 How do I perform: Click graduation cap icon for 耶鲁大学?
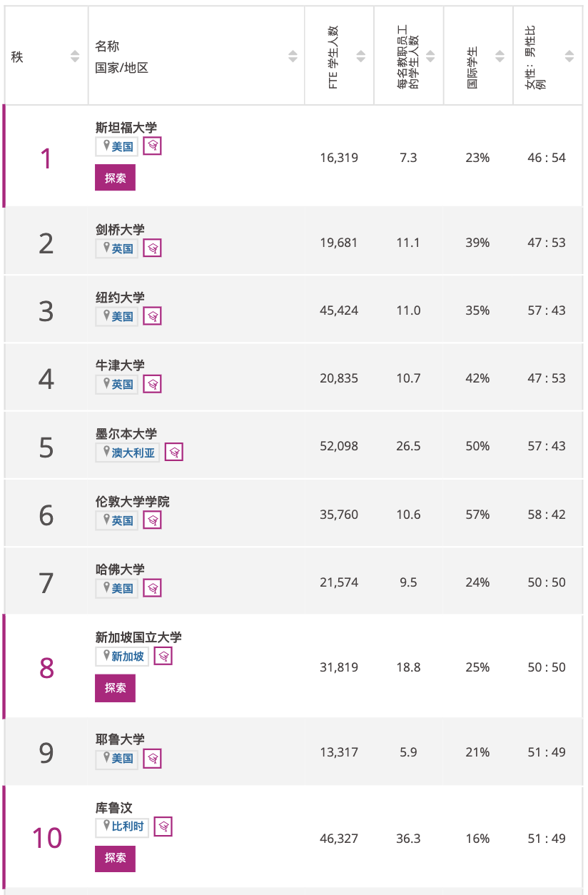tap(153, 758)
